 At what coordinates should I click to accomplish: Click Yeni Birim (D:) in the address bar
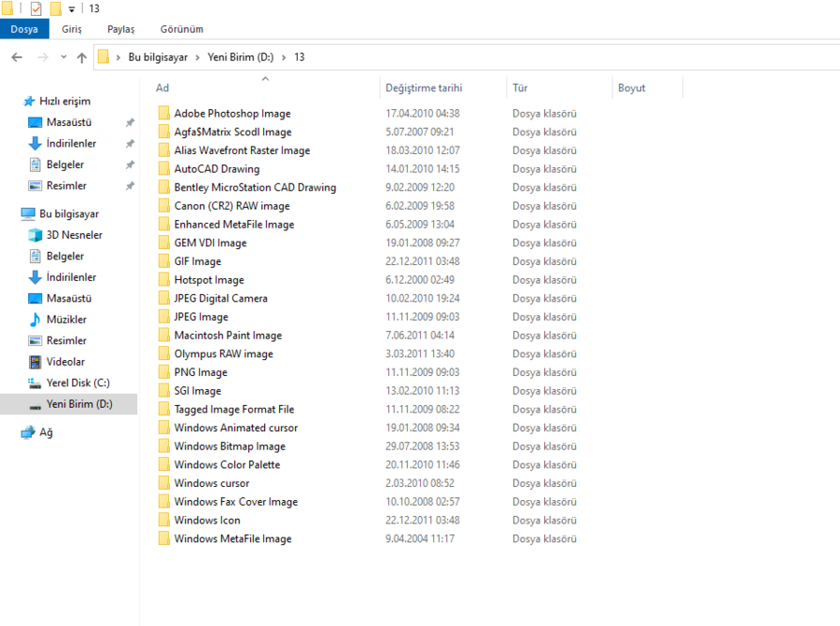click(x=241, y=57)
